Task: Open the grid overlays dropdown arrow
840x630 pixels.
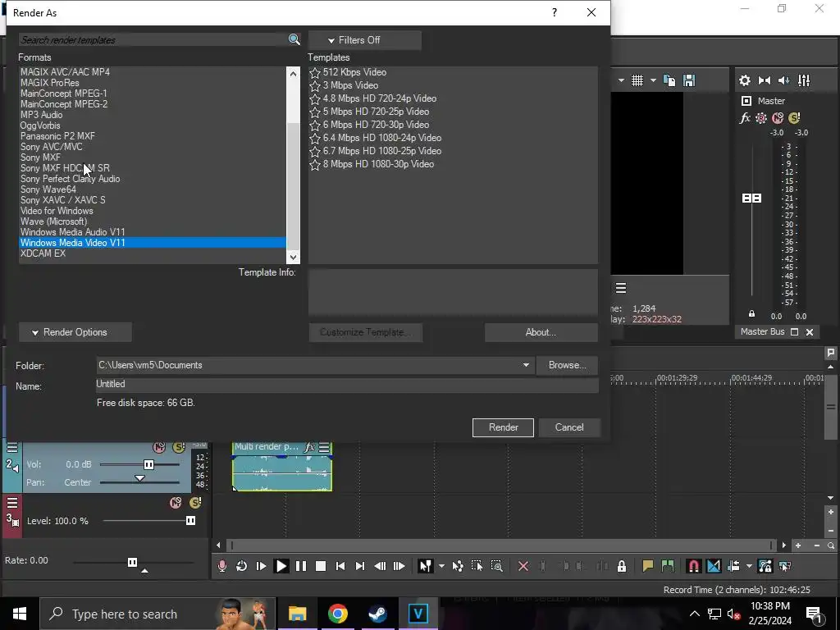Action: [x=653, y=80]
